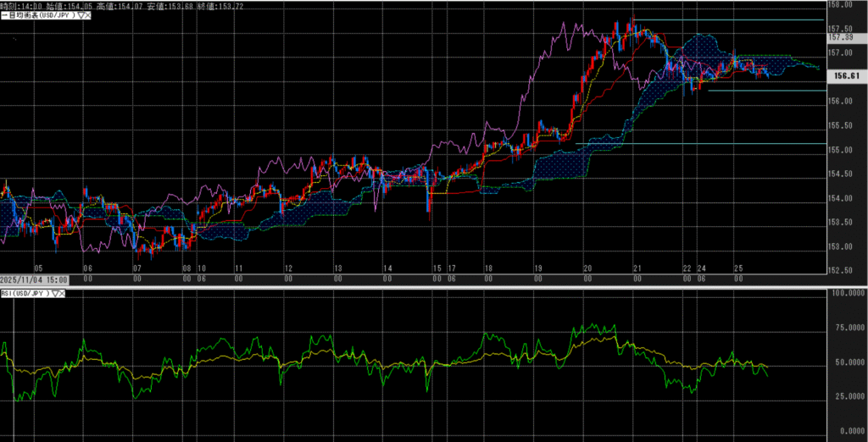
Task: Click the current price tag 156.61
Action: [x=848, y=75]
